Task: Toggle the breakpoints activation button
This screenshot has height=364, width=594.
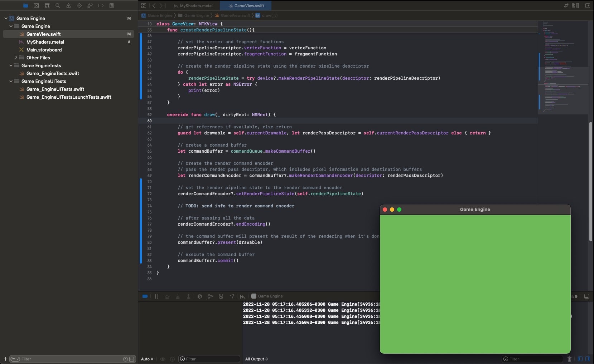Action: click(x=145, y=296)
